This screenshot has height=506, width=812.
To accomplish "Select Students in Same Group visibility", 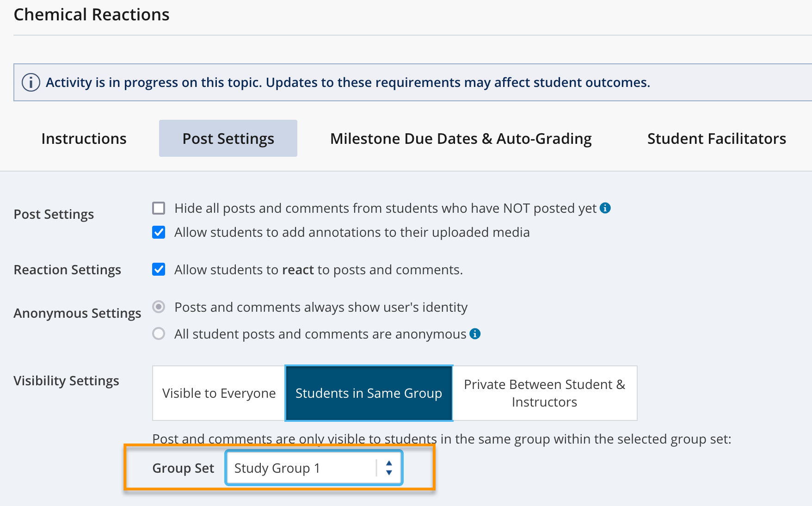I will (369, 393).
